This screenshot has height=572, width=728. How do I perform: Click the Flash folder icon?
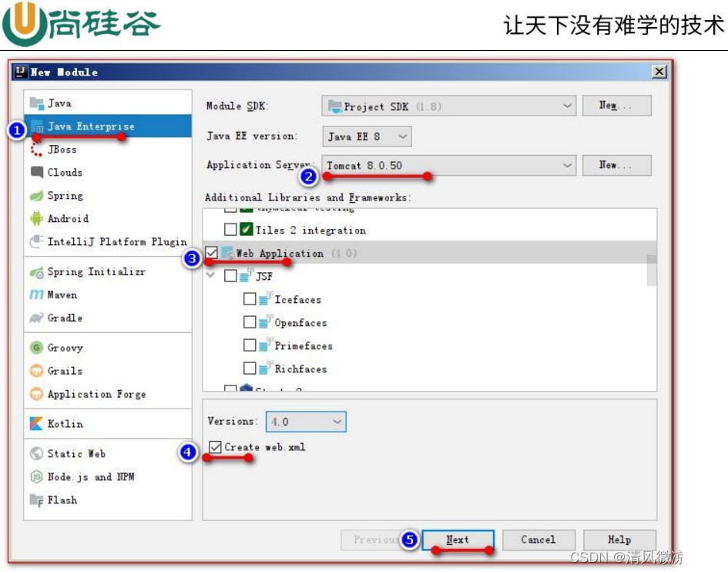tap(37, 500)
